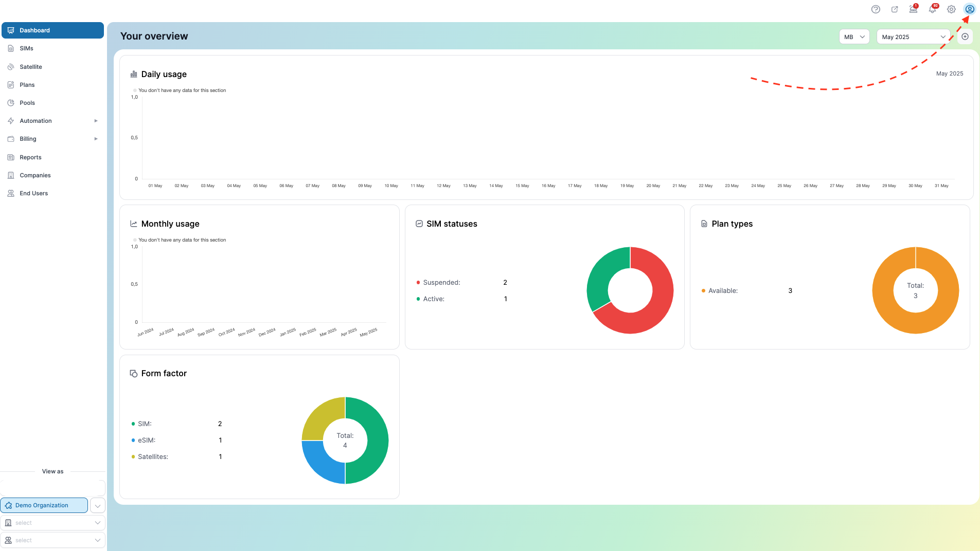Open the May 2025 month dropdown
This screenshot has width=980, height=551.
(x=913, y=36)
